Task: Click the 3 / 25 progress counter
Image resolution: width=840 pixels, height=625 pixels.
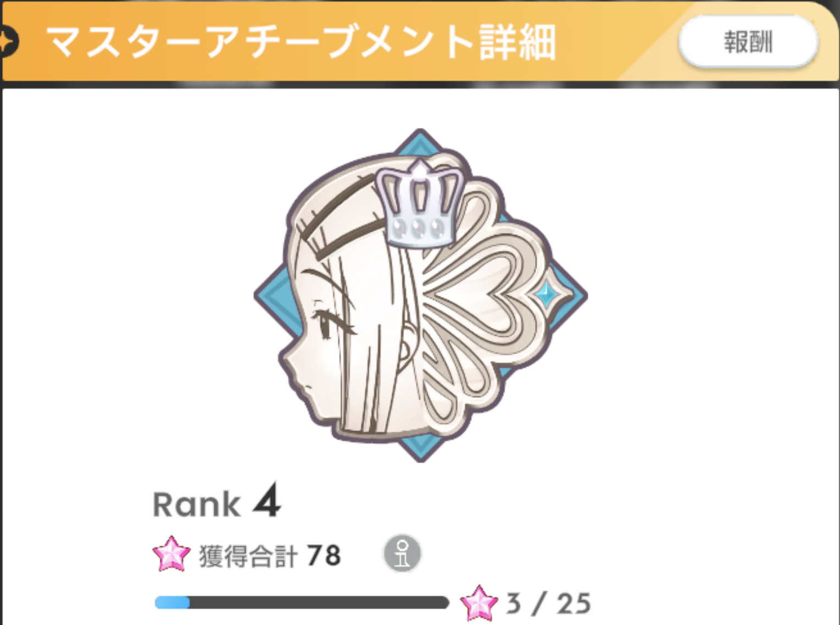Action: coord(548,604)
